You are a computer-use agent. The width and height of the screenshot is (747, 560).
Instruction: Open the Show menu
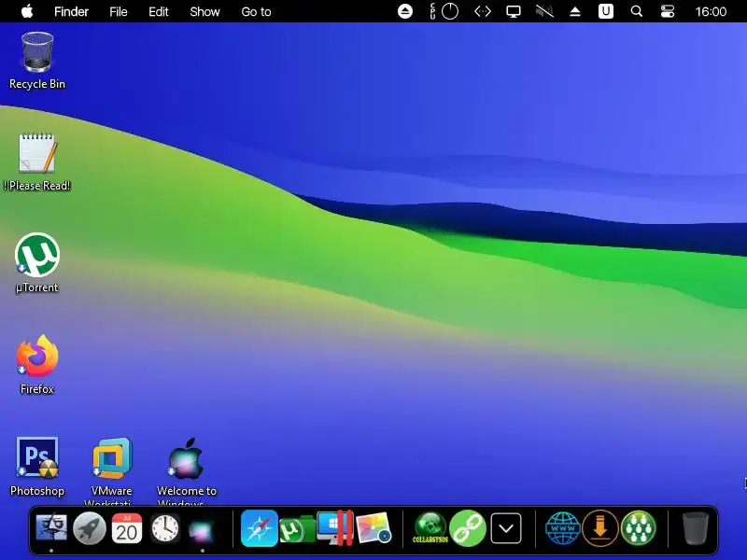click(x=204, y=11)
